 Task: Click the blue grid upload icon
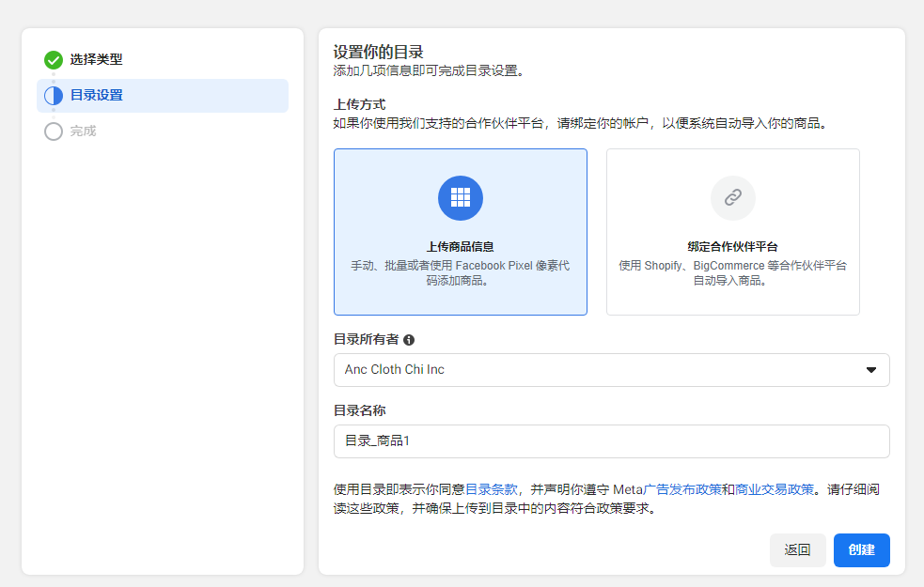click(x=461, y=198)
